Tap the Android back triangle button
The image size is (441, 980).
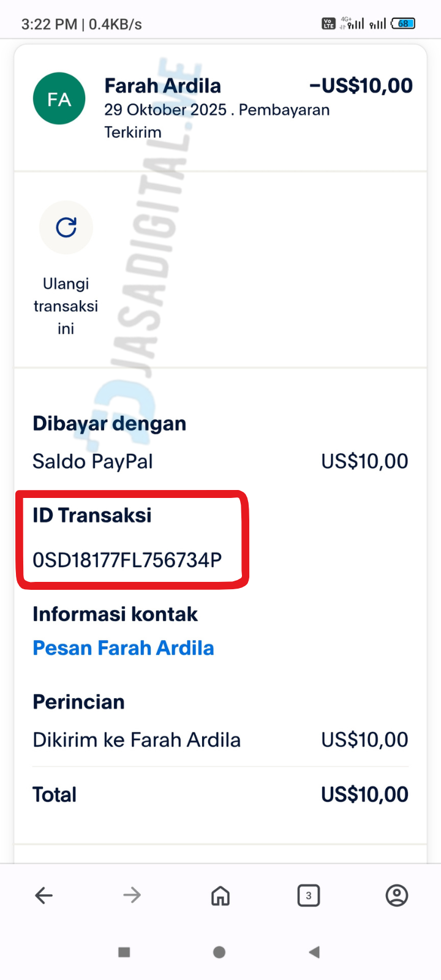(x=314, y=952)
